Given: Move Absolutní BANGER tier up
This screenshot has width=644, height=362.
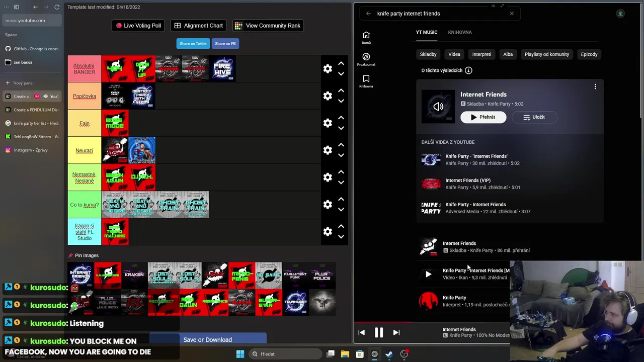Looking at the screenshot, I should tap(341, 63).
